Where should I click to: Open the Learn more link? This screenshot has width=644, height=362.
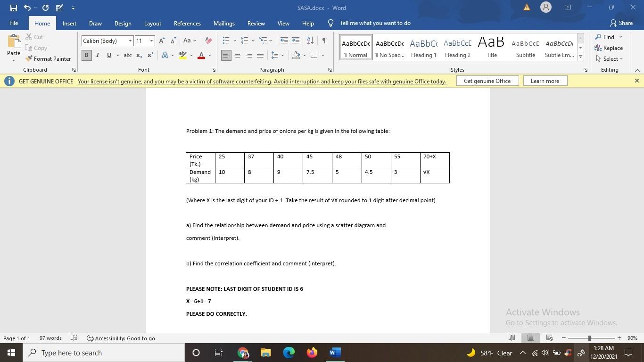(x=545, y=81)
